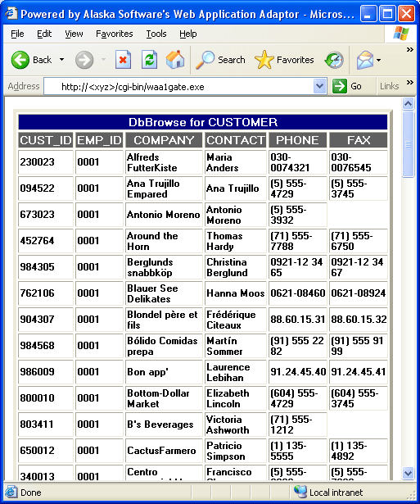Click the Mail envelope icon

[x=365, y=60]
